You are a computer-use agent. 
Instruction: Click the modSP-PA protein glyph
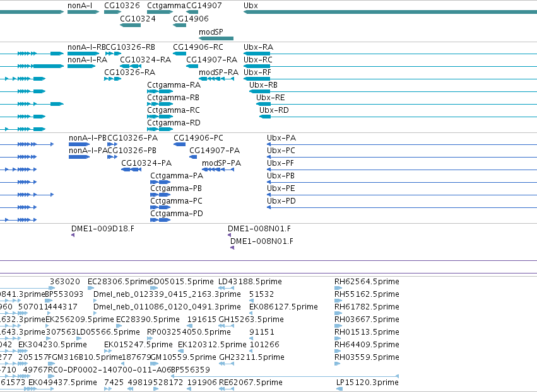point(218,170)
